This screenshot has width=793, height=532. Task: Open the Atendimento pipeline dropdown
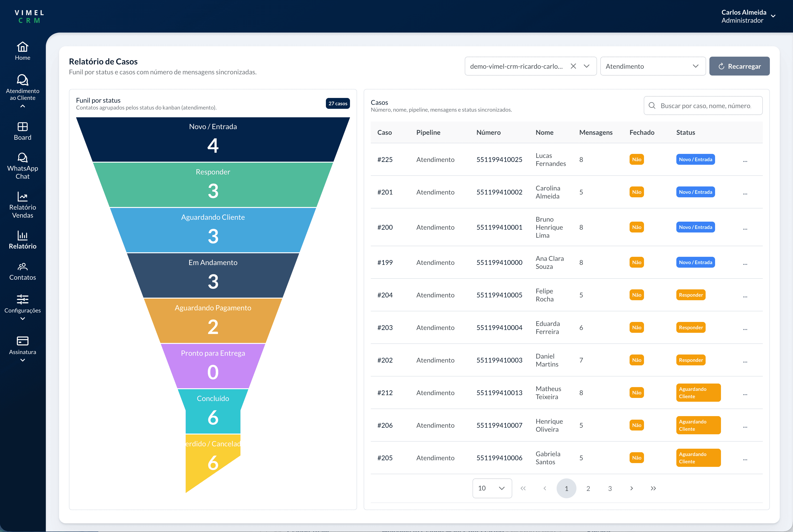(x=652, y=66)
